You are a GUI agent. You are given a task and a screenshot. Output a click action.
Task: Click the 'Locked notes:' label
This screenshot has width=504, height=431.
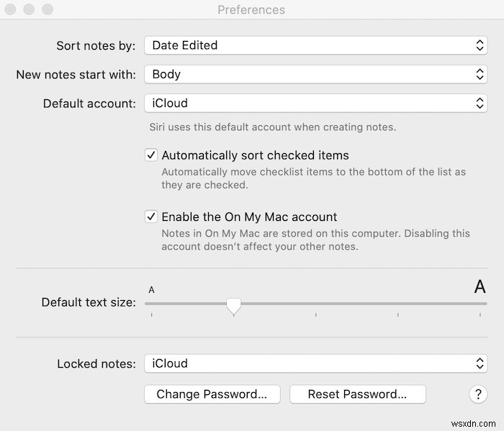(x=96, y=364)
